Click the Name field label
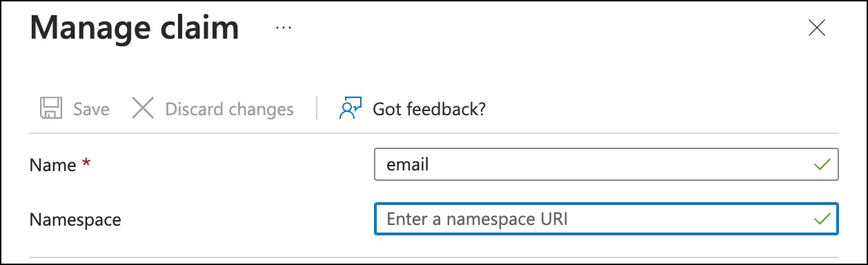 coord(52,166)
